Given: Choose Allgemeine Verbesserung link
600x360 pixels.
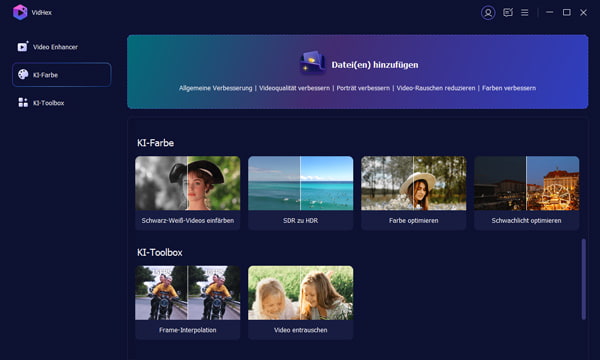Looking at the screenshot, I should [x=215, y=88].
